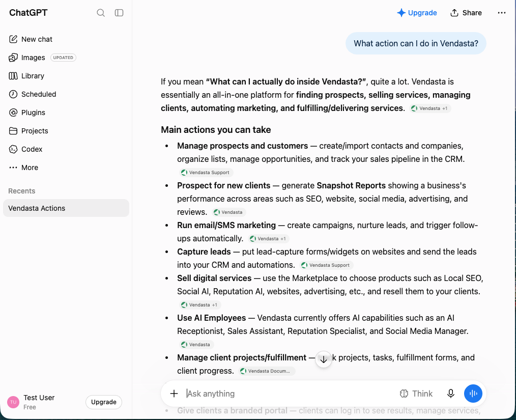Jump to bottom with the down-arrow button
516x420 pixels.
click(324, 359)
